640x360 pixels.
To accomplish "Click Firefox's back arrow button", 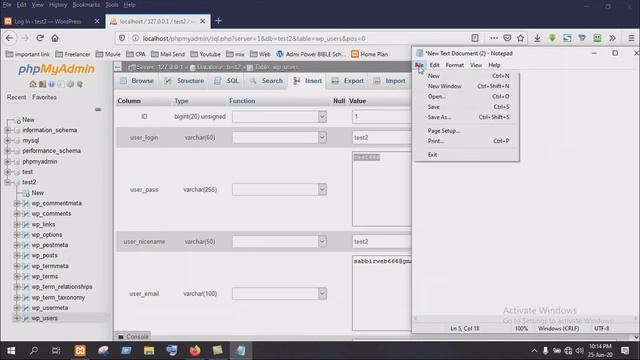I will pos(10,38).
